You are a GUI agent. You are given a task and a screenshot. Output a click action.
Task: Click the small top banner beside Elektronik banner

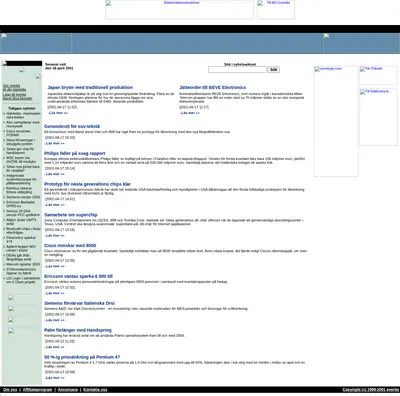[x=276, y=9]
